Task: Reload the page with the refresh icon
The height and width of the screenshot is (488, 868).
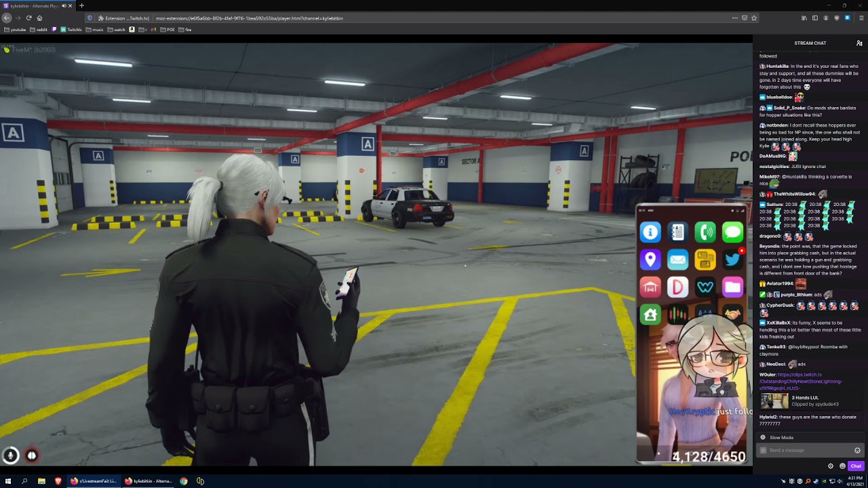Action: [28, 18]
